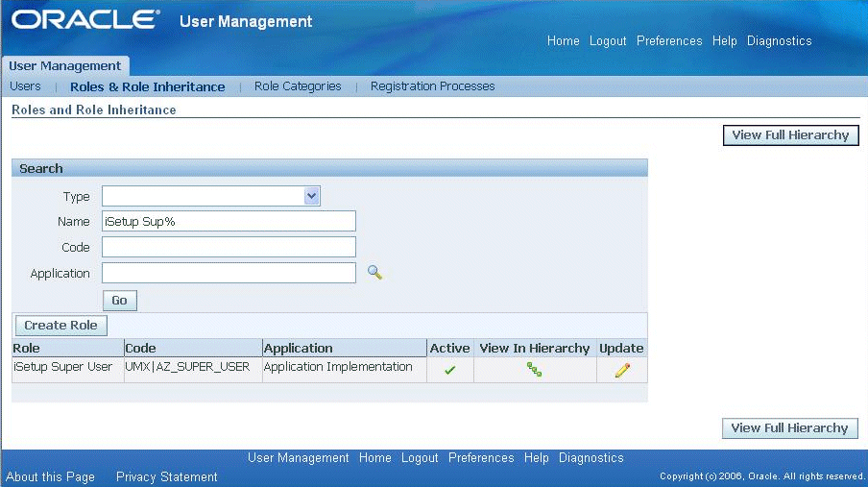
Task: Click the footer User Management link
Action: (299, 458)
